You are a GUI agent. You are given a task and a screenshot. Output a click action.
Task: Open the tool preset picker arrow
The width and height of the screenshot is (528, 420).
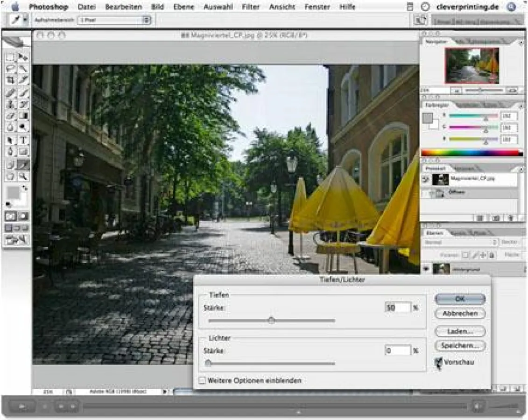[x=25, y=21]
